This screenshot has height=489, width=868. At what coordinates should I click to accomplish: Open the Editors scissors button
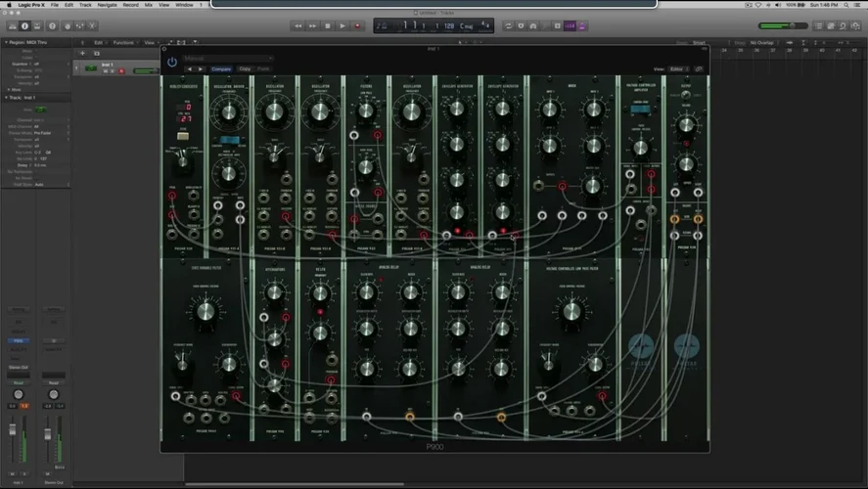(92, 26)
